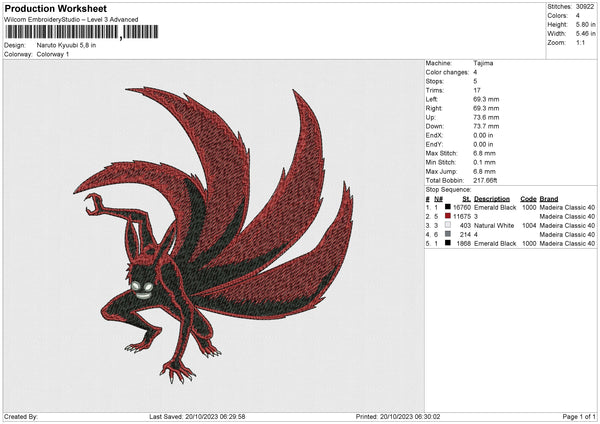600x424 pixels.
Task: Click the Natural White description
Action: pos(494,225)
